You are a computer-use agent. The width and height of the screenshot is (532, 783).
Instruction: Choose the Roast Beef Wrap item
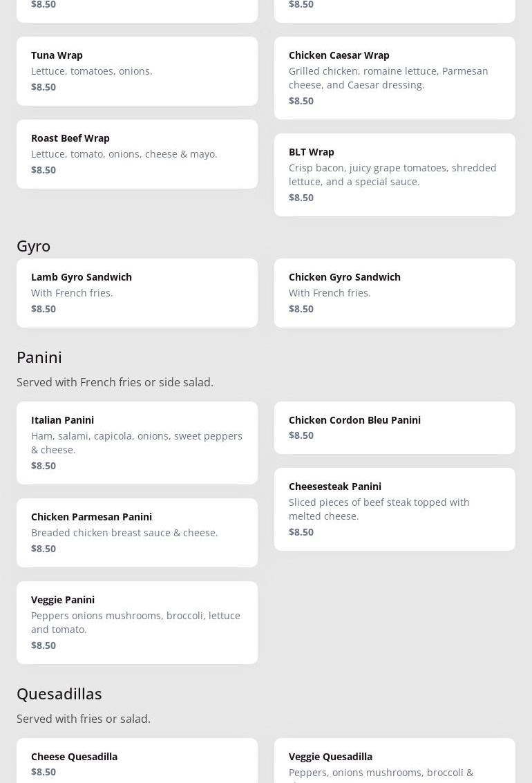137,153
